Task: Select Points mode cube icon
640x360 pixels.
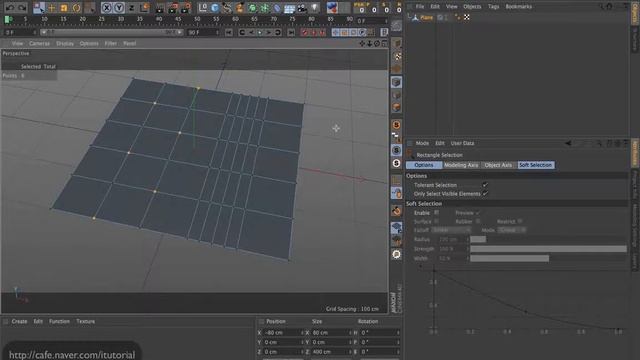Action: click(x=396, y=82)
